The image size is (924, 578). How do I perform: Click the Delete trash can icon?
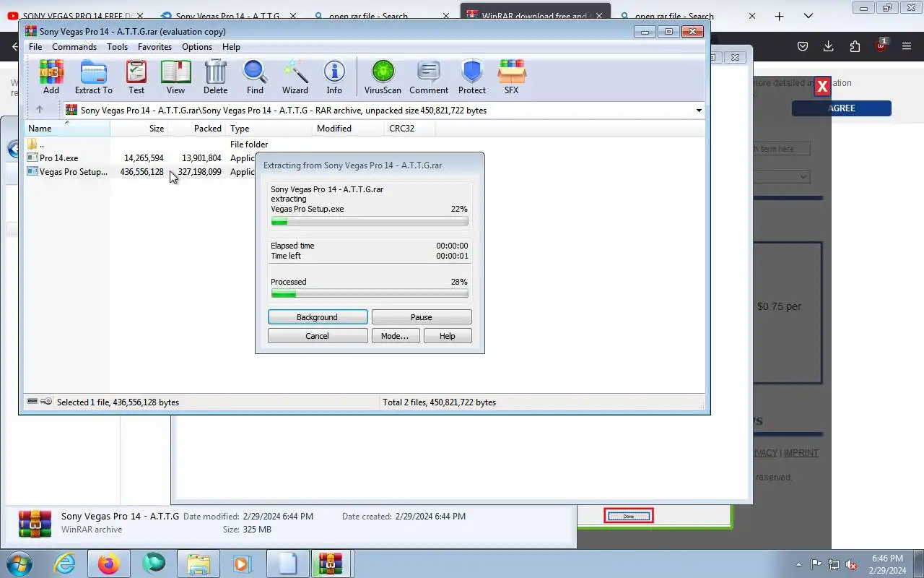(215, 77)
